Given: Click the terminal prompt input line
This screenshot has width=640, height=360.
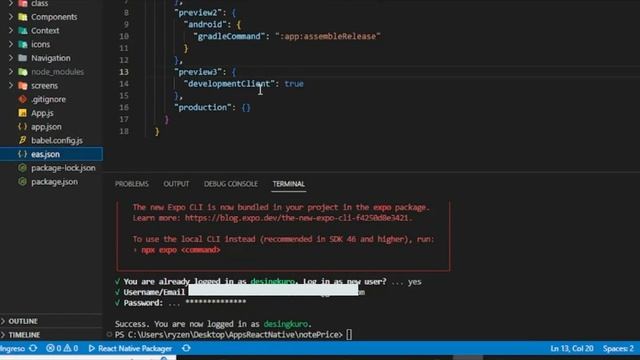Looking at the screenshot, I should 233,335.
